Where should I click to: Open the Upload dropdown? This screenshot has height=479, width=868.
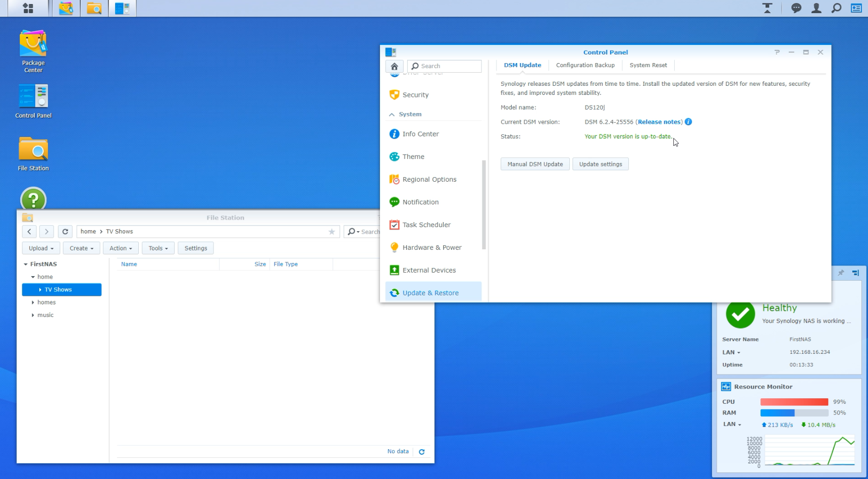pos(41,248)
